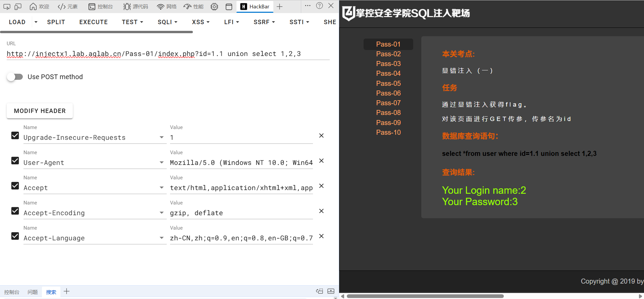Open the Performance panel tab
The image size is (644, 299).
pos(194,6)
